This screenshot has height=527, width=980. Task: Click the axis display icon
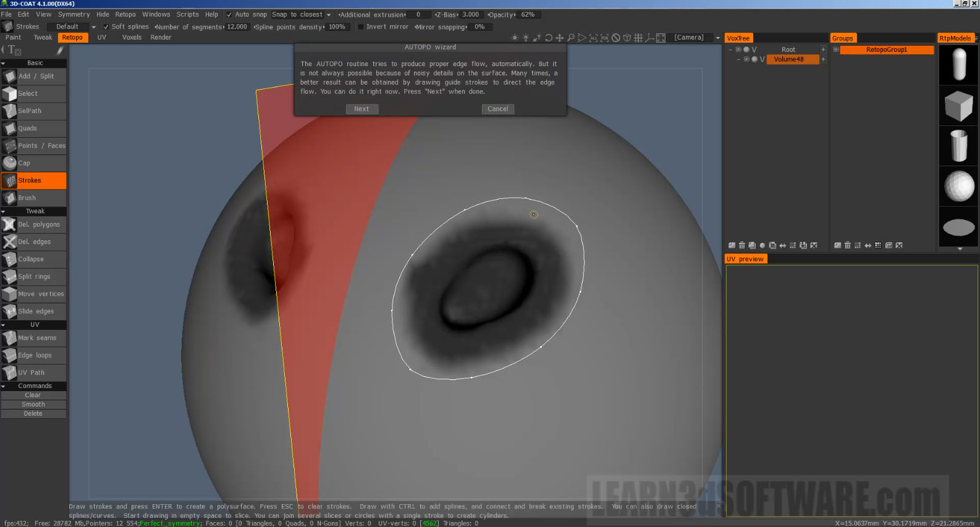tap(649, 38)
